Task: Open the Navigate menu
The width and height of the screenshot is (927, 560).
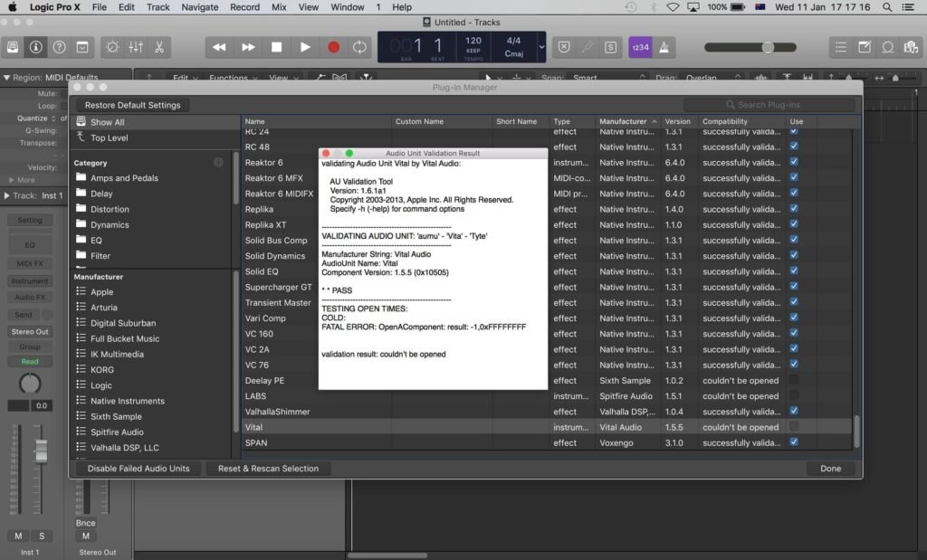Action: pos(200,7)
